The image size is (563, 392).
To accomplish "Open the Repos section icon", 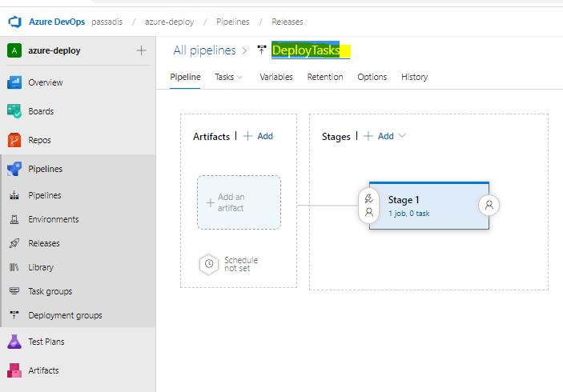I will click(x=14, y=140).
